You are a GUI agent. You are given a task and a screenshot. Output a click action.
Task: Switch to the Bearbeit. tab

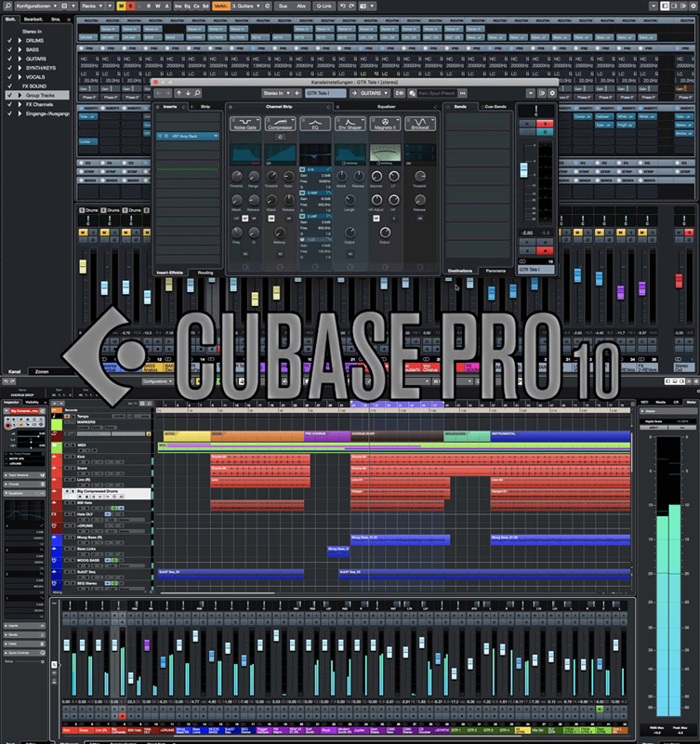pyautogui.click(x=33, y=19)
